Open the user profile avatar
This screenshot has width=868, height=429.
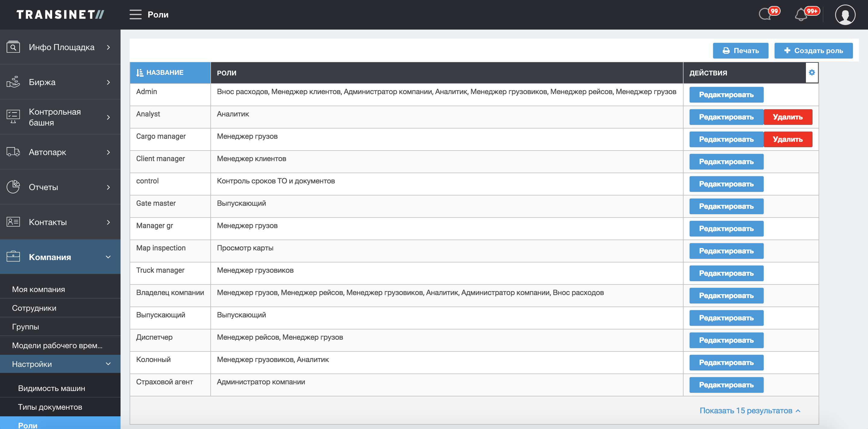click(x=845, y=15)
